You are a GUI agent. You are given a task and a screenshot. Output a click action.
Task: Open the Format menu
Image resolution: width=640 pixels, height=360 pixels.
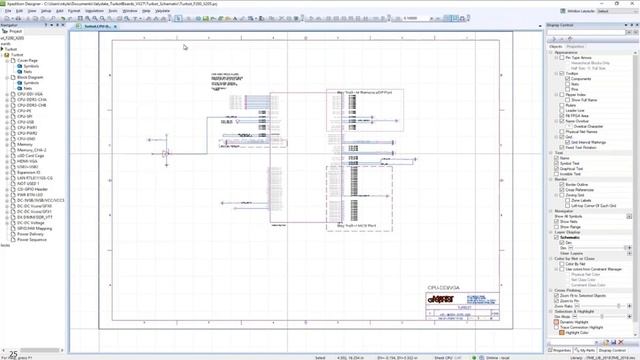click(x=74, y=11)
